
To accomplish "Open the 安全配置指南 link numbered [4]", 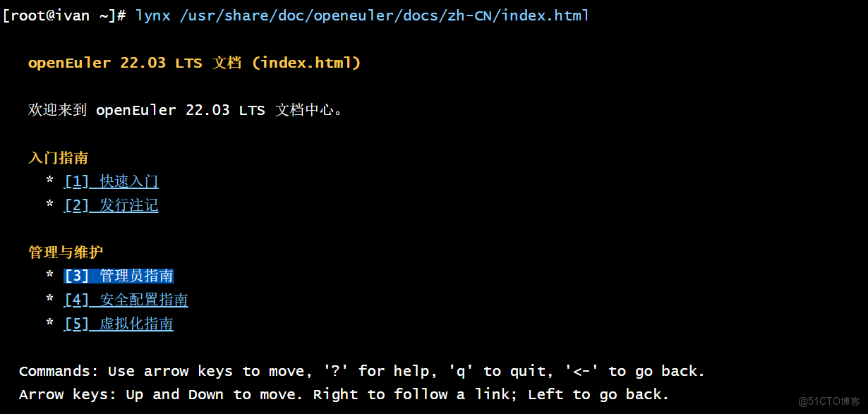I will point(126,300).
